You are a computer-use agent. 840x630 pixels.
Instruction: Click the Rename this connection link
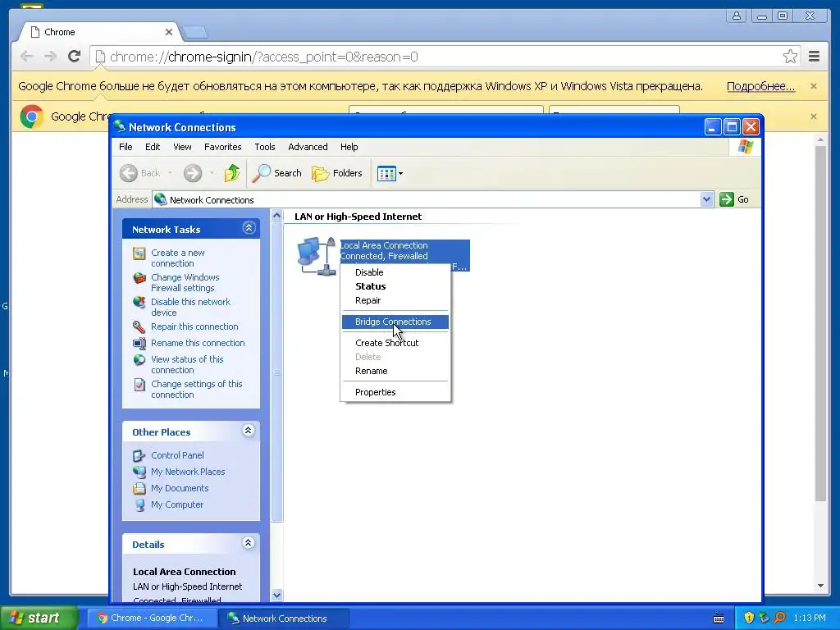(198, 343)
